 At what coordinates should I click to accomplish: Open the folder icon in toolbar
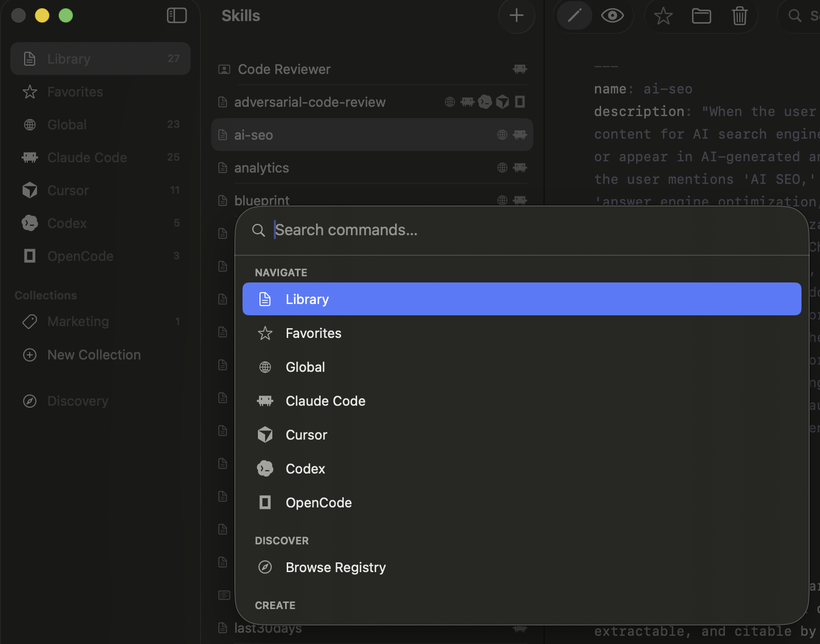tap(701, 16)
